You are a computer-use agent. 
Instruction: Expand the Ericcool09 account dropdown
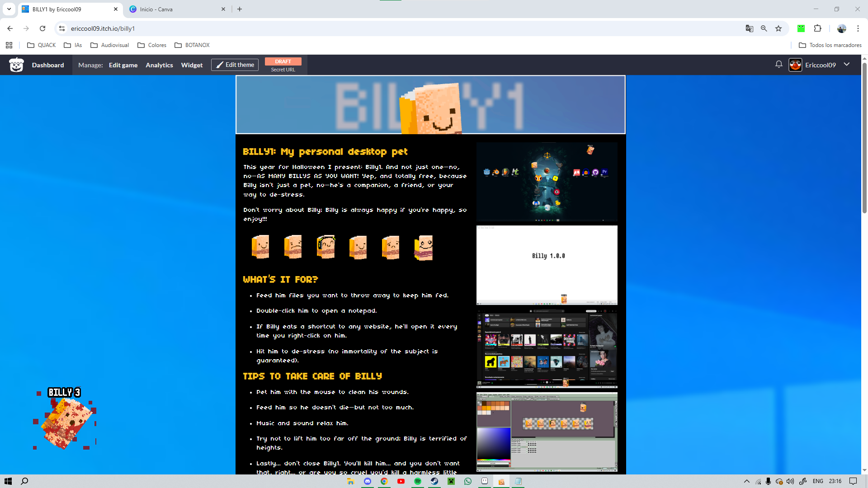click(x=847, y=65)
